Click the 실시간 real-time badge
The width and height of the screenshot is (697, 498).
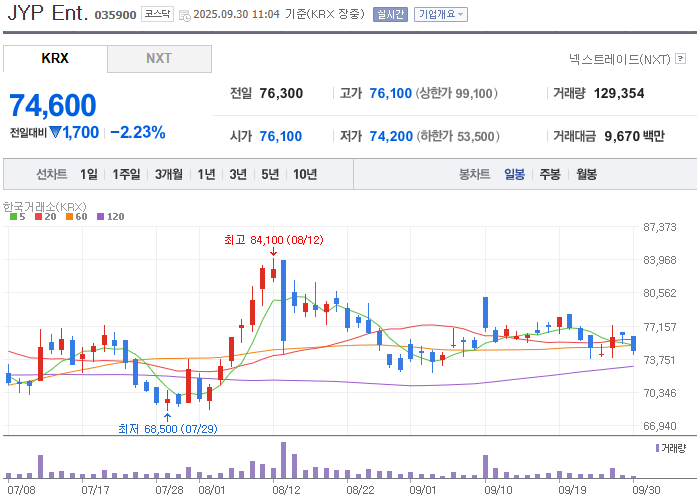point(390,14)
